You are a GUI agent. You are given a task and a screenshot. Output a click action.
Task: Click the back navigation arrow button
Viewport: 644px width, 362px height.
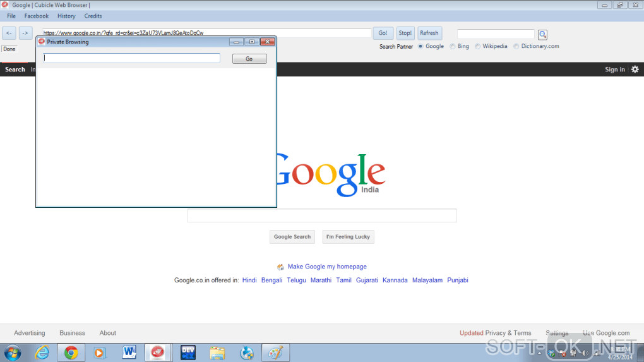[x=9, y=33]
